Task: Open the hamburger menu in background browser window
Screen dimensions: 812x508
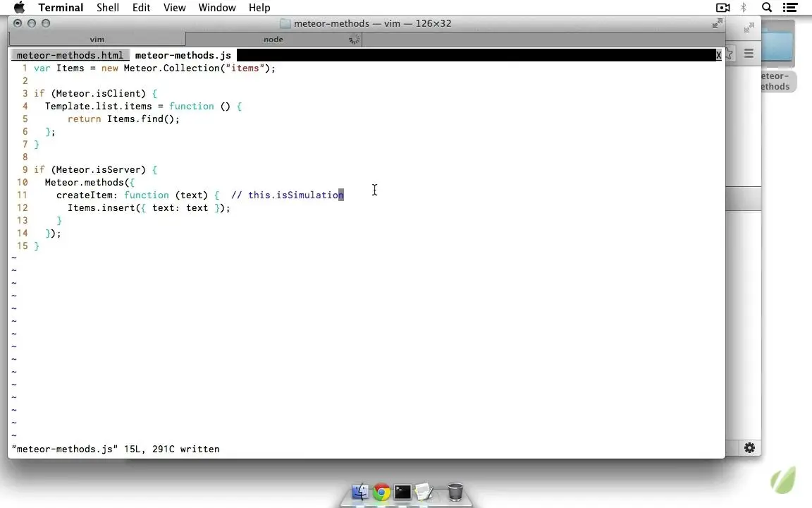Action: point(749,54)
